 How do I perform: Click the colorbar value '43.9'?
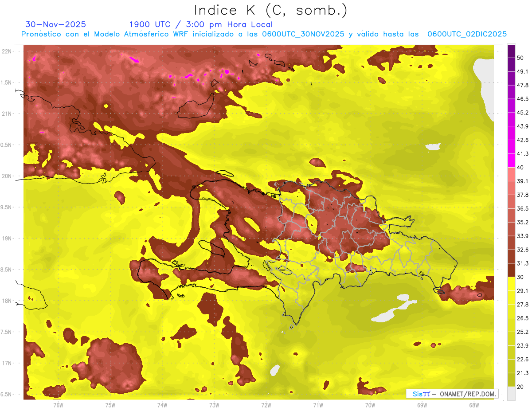pyautogui.click(x=522, y=126)
